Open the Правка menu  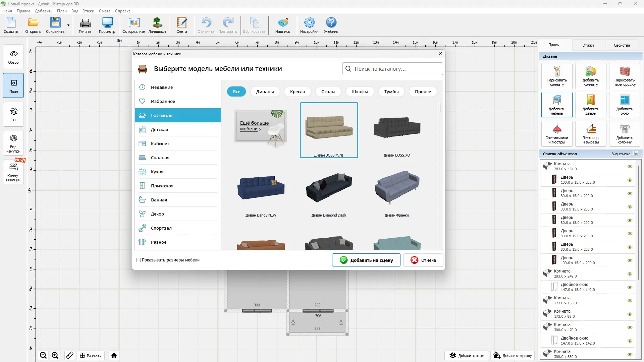[23, 11]
